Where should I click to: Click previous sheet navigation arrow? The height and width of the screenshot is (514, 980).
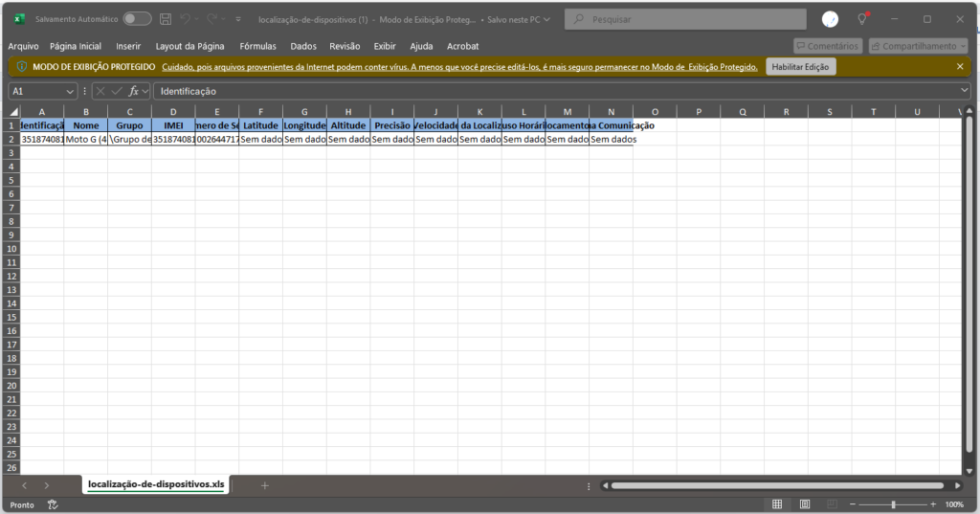[x=24, y=485]
